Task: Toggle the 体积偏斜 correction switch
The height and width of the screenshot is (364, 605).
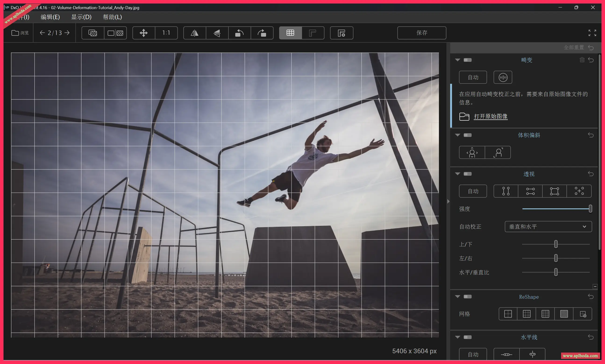Action: pos(467,135)
